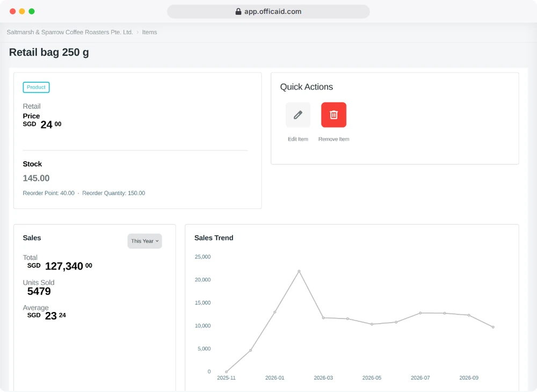The image size is (537, 392).
Task: Click the Edit Item label text
Action: (298, 139)
